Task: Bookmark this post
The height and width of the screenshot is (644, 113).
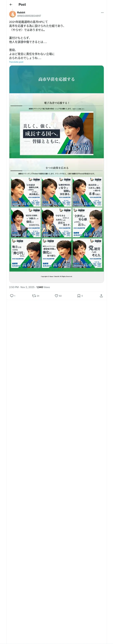Action: [x=79, y=296]
